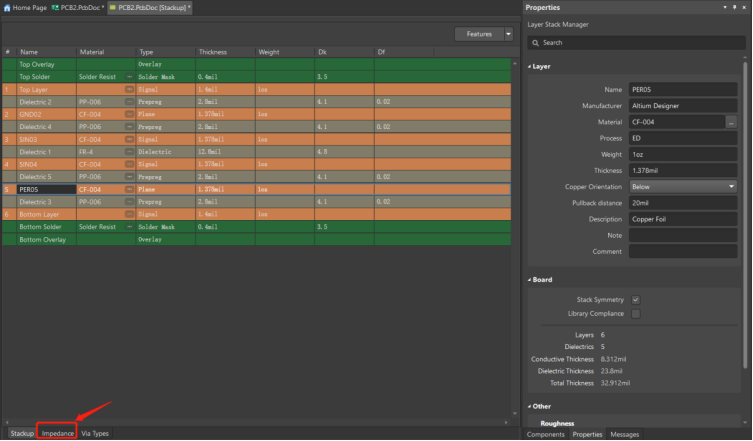Open the Via Types tab
The width and height of the screenshot is (753, 441).
[x=95, y=434]
